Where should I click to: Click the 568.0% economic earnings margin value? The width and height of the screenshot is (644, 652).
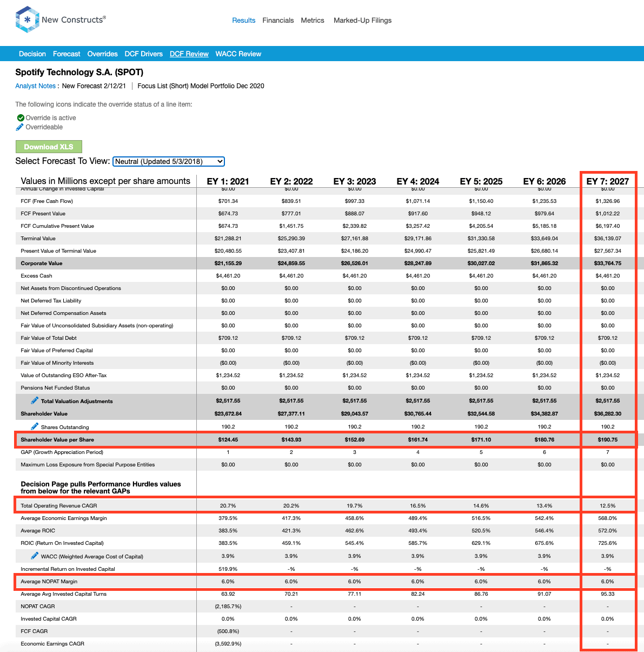point(608,518)
